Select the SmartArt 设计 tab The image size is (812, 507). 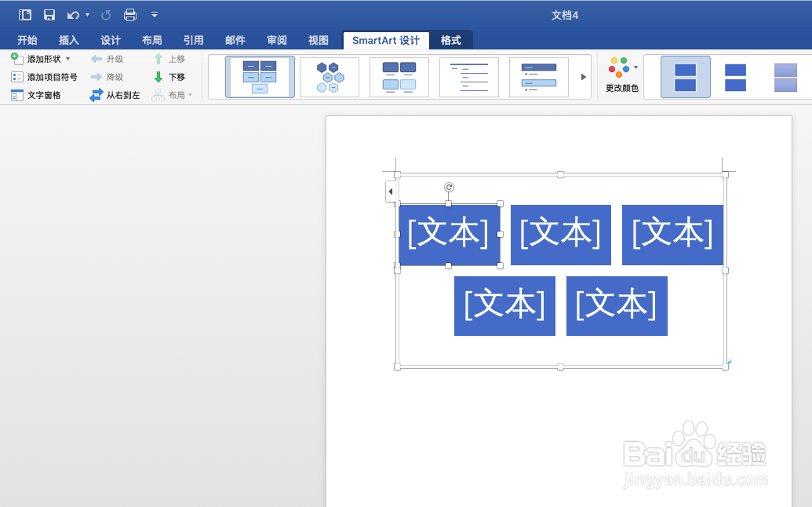pyautogui.click(x=386, y=40)
